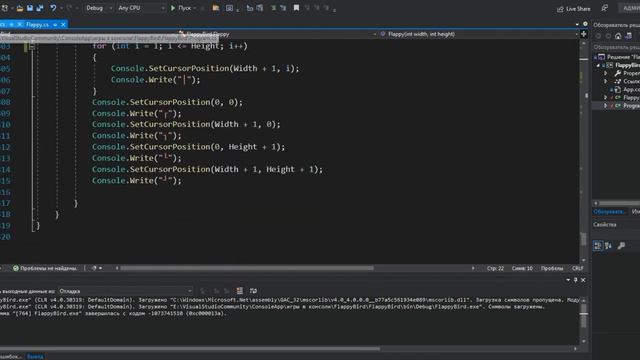Expand the Program.cs node in Solution Explorer
The height and width of the screenshot is (360, 640).
(606, 106)
